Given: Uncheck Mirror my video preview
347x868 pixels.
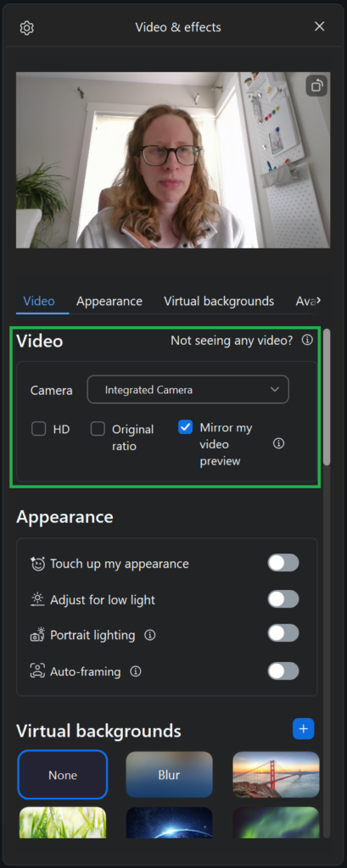Looking at the screenshot, I should pyautogui.click(x=186, y=427).
